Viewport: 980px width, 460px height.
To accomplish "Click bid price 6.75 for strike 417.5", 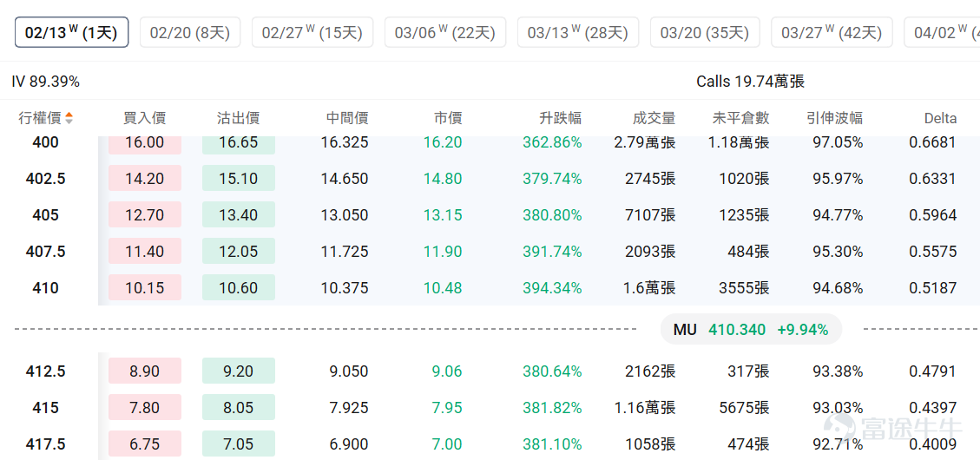I will (144, 444).
